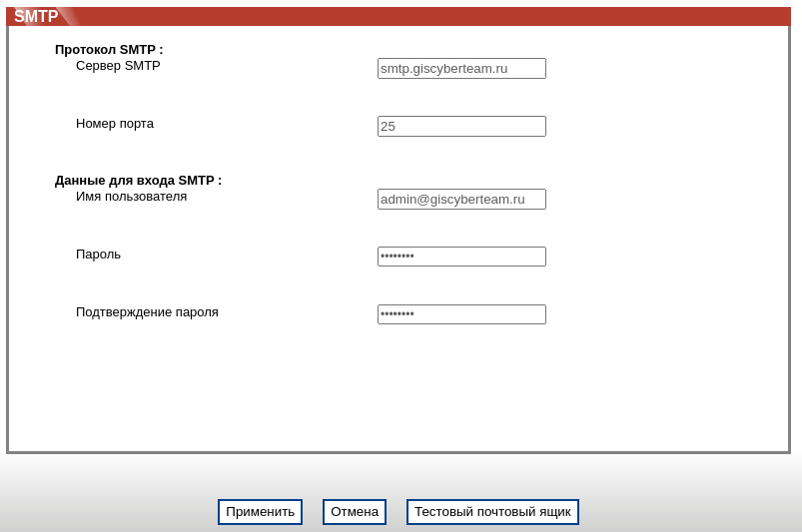Click the Тестовый почтовый ящик button

pyautogui.click(x=492, y=512)
